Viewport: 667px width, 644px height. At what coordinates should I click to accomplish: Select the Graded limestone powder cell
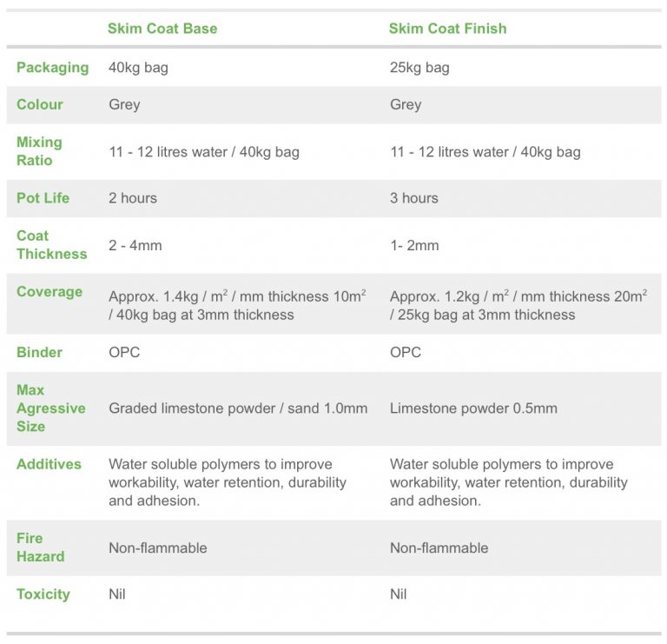[x=237, y=408]
